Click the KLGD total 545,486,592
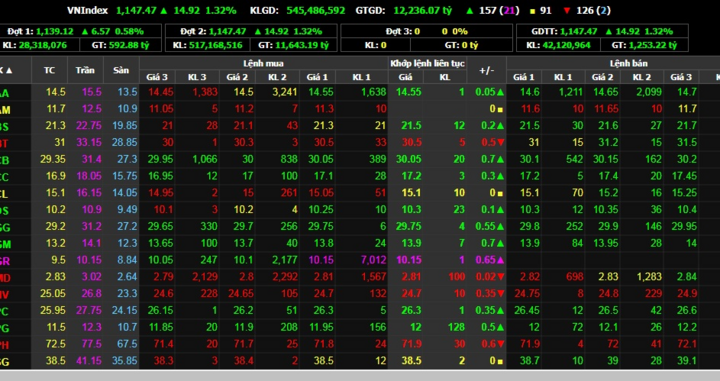Viewport: 720px width, 381px height. pos(316,10)
